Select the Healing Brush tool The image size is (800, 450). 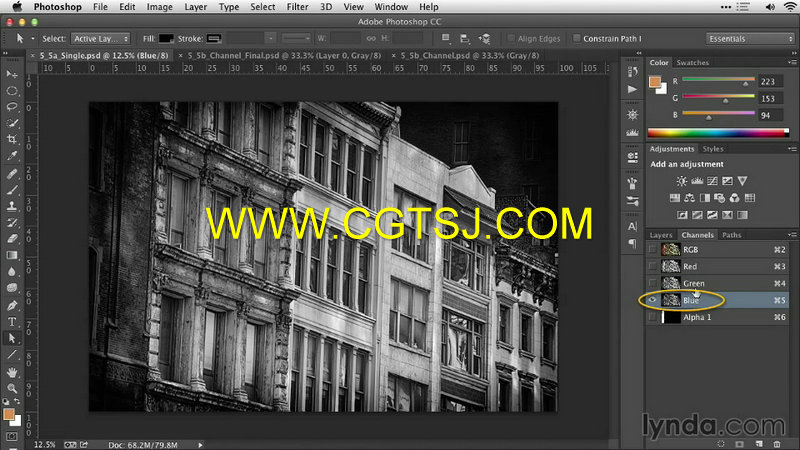click(x=12, y=173)
